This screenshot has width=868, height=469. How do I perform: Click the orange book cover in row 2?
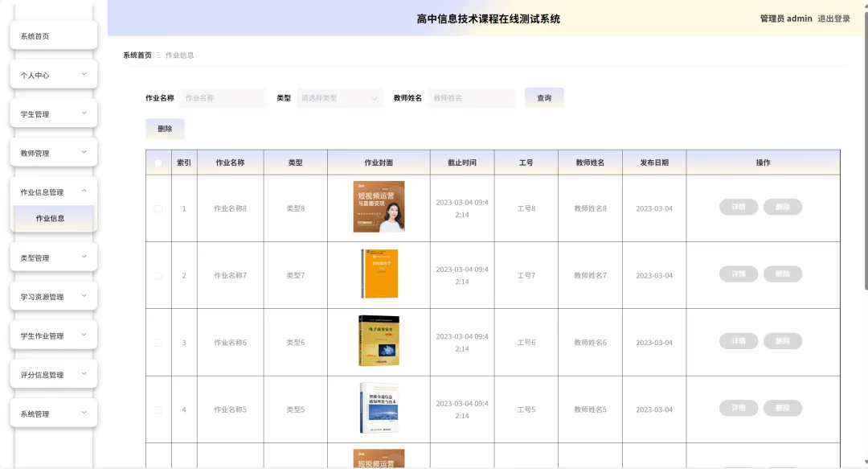click(379, 274)
